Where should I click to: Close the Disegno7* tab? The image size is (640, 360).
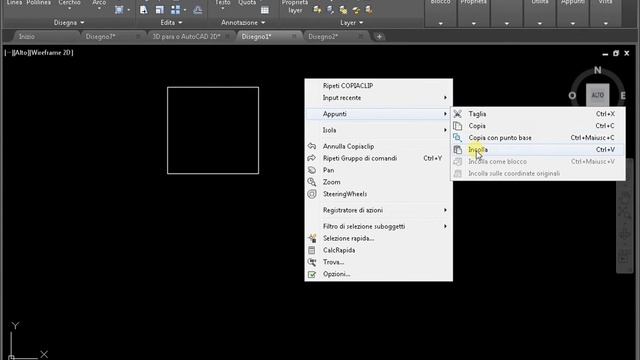click(x=138, y=37)
